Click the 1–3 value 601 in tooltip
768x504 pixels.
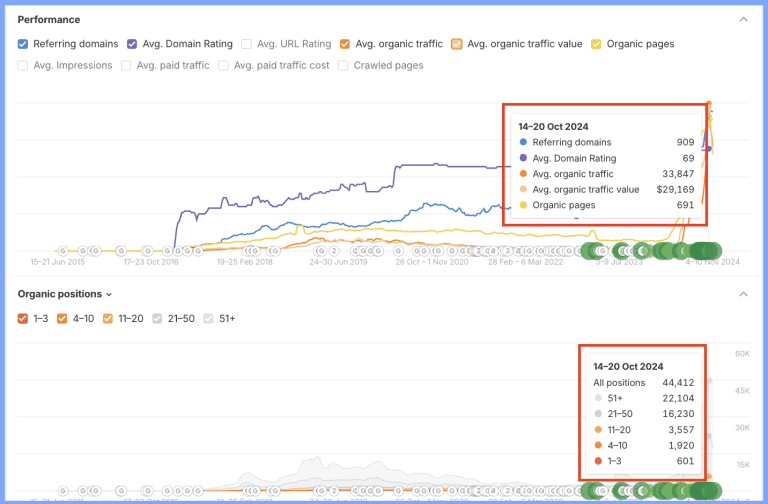[685, 461]
